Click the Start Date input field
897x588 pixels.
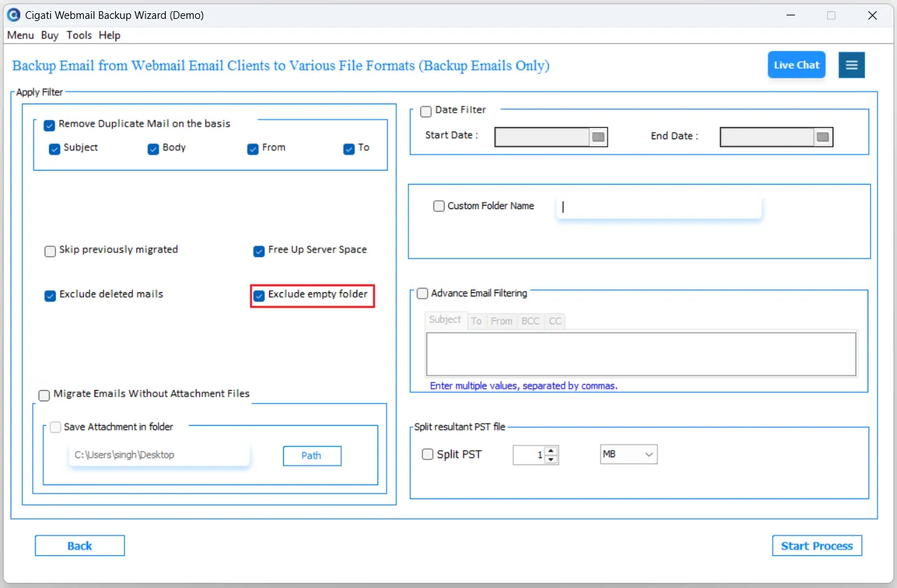(x=543, y=137)
